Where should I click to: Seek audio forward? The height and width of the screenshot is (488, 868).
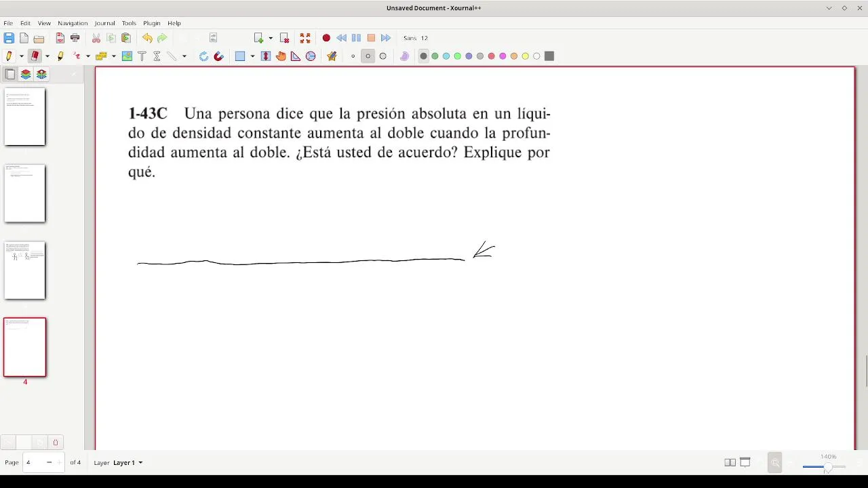pos(386,38)
